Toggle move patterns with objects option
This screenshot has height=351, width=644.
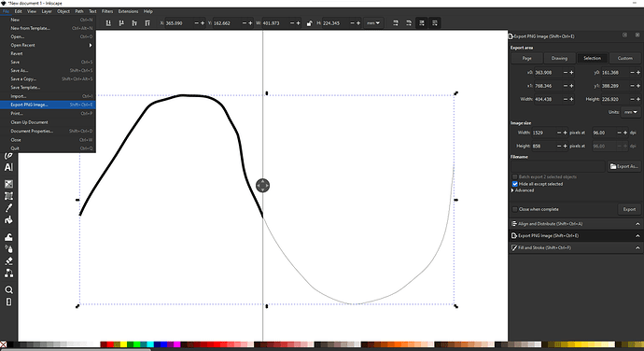[435, 23]
